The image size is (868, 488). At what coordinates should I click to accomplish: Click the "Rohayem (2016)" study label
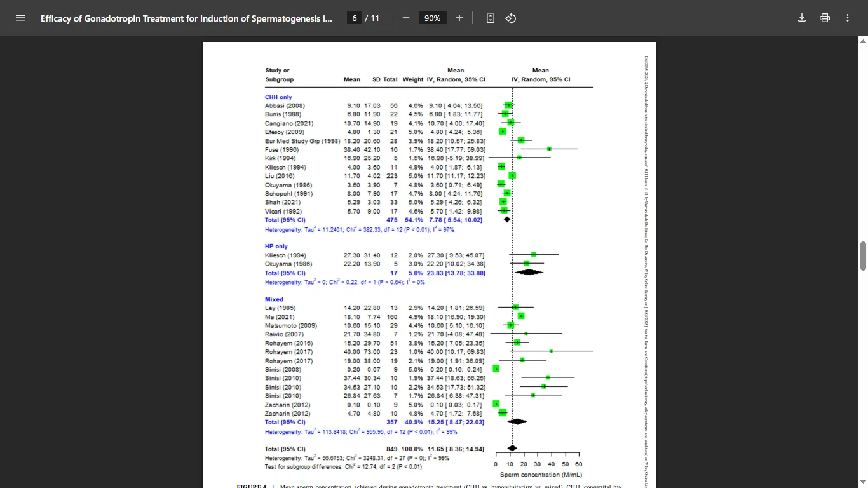point(288,343)
